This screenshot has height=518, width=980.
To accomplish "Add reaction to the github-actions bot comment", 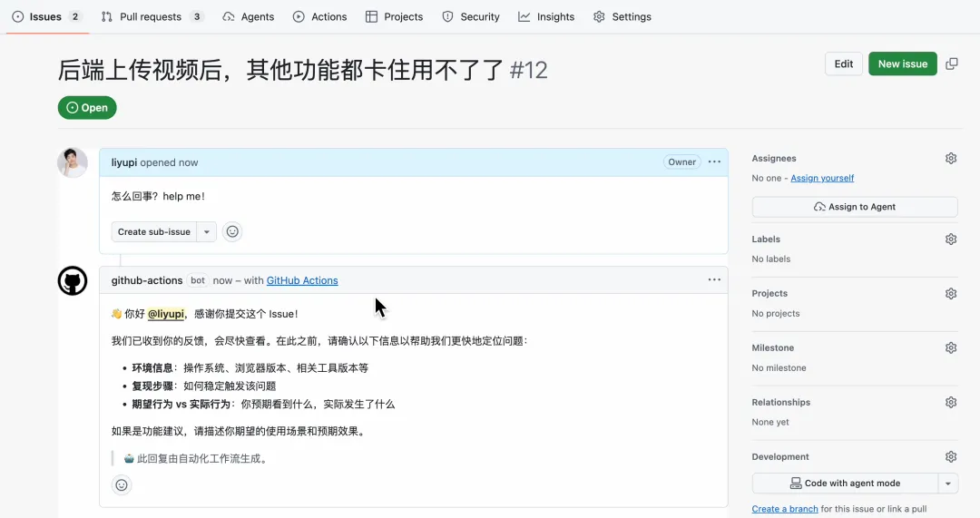I will tap(122, 484).
